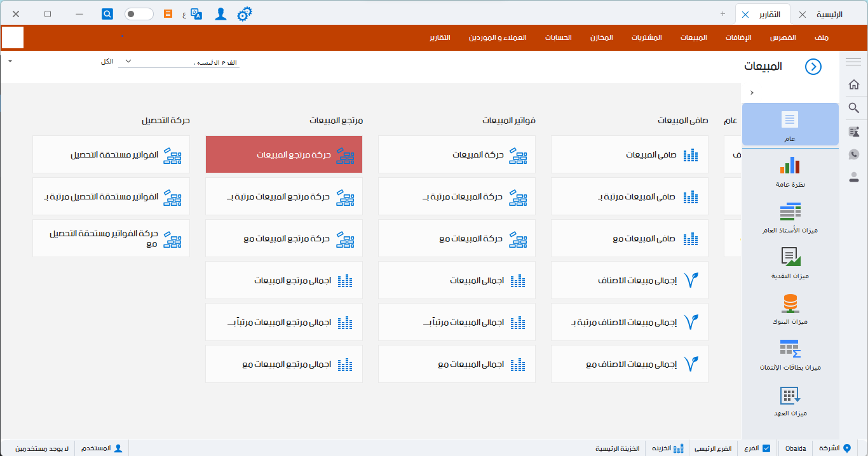The height and width of the screenshot is (456, 868).
Task: Click the blue search icon in title bar
Action: [x=107, y=14]
